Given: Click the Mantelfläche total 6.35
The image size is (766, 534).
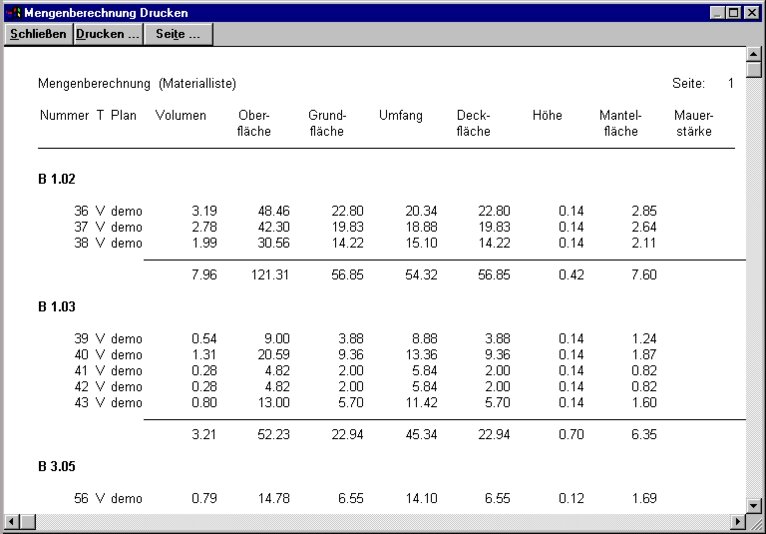Looking at the screenshot, I should [x=644, y=435].
